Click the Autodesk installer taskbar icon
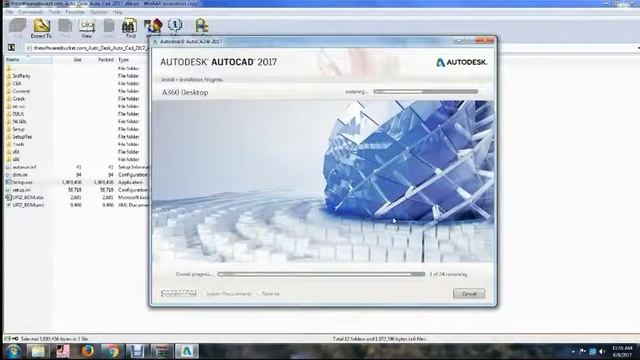This screenshot has width=640, height=360. pos(187,351)
